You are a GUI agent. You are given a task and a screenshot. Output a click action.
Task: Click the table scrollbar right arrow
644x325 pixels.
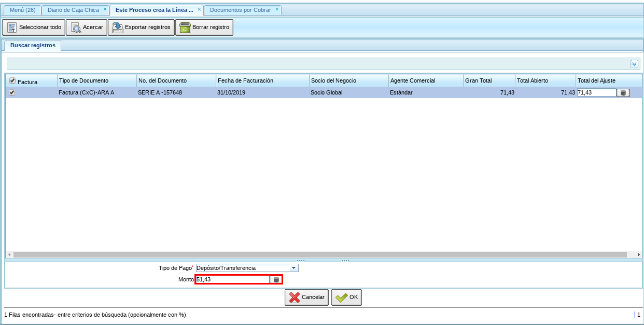pos(638,255)
